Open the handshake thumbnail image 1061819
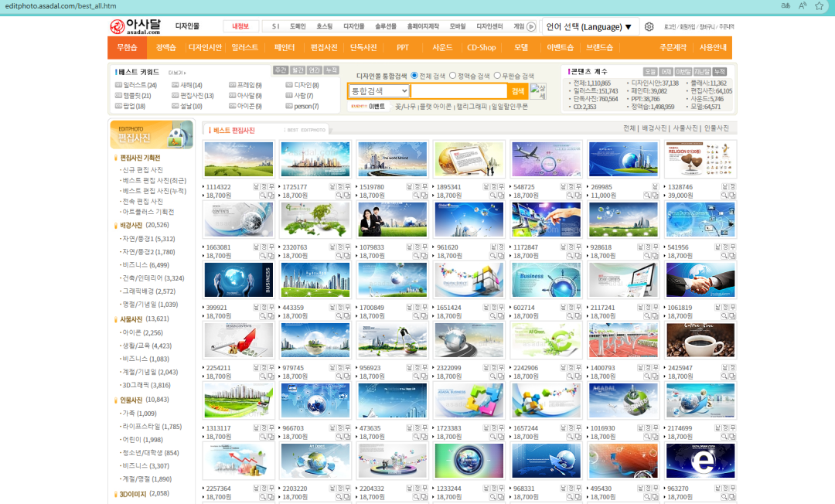Image resolution: width=835 pixels, height=504 pixels. (700, 280)
